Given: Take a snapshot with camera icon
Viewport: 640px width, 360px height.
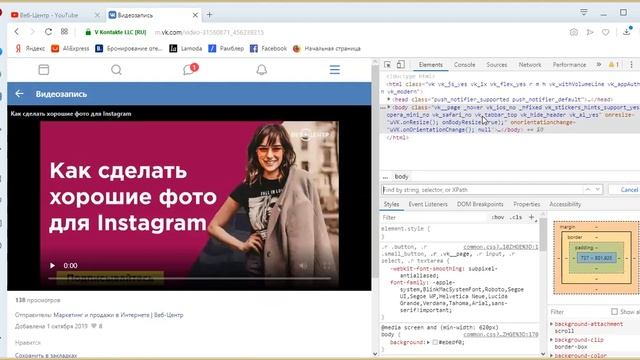Looking at the screenshot, I should click(x=573, y=32).
